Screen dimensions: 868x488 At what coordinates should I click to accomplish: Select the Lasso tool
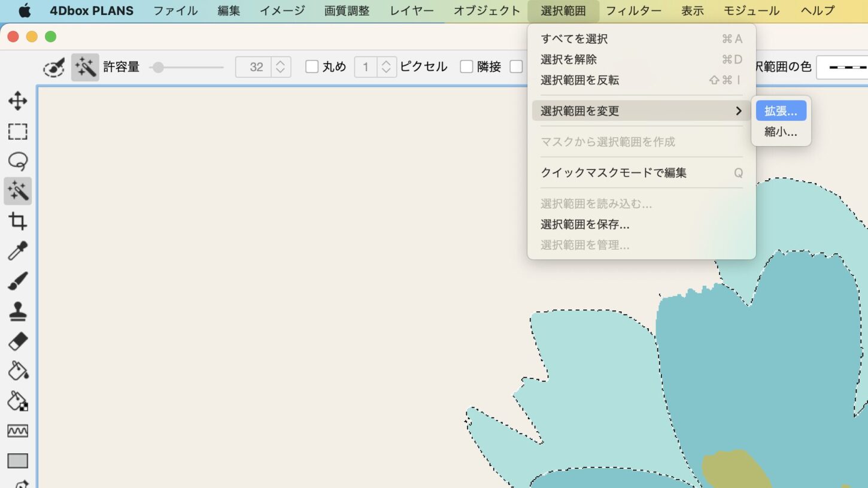coord(17,161)
